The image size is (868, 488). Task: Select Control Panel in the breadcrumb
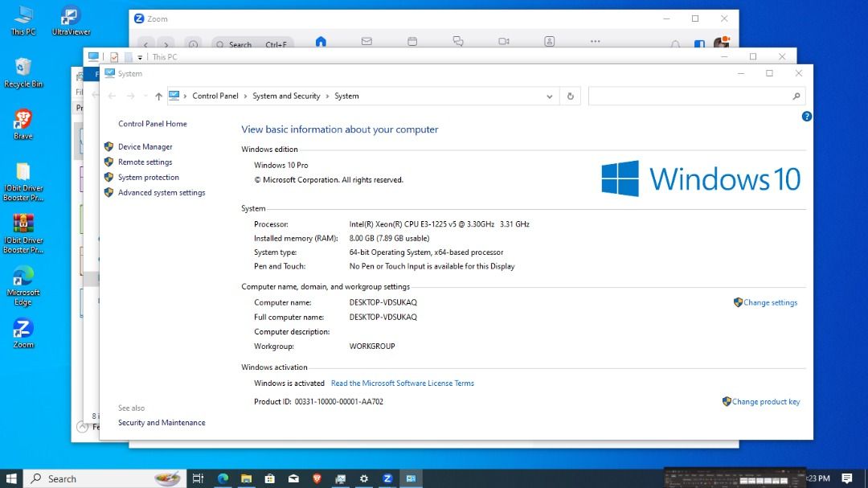[215, 96]
